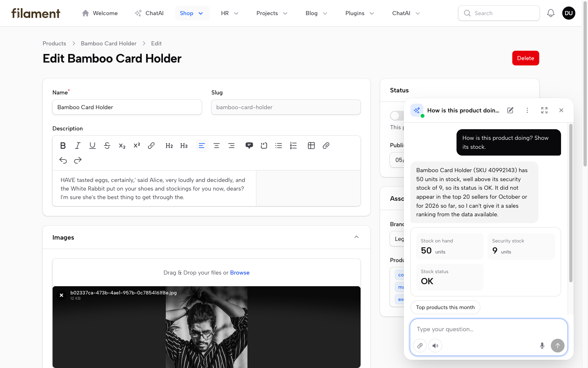
Task: Send the chat message
Action: pyautogui.click(x=557, y=346)
